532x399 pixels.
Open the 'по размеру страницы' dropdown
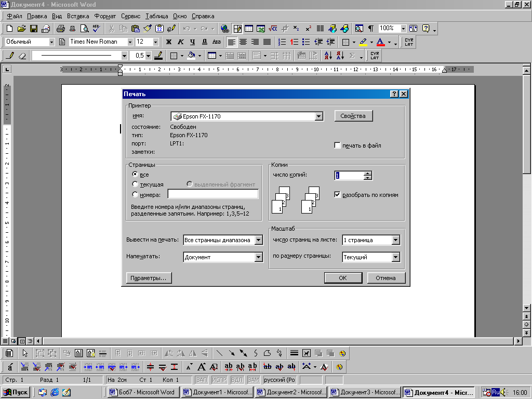[395, 257]
